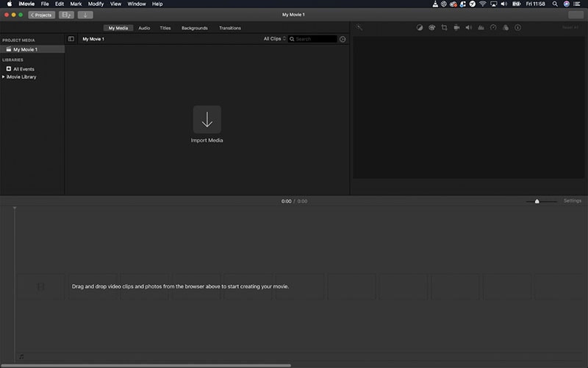This screenshot has height=368, width=588.
Task: Open the All Clips filter dropdown
Action: pyautogui.click(x=274, y=39)
